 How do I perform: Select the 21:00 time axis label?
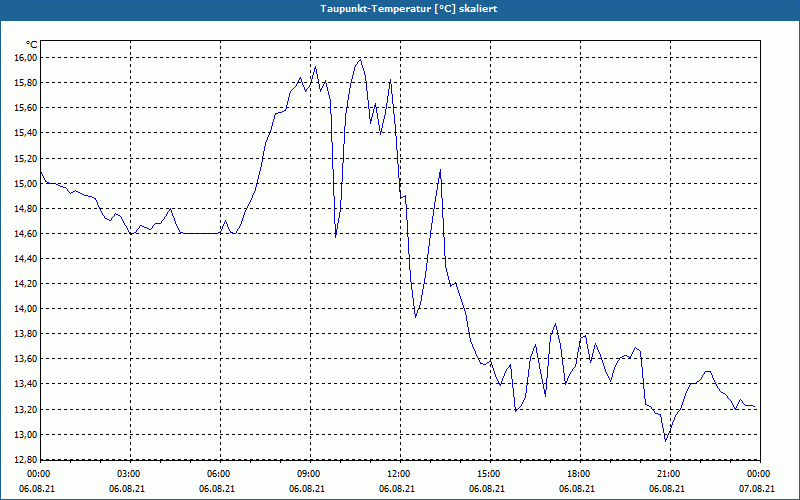point(667,474)
